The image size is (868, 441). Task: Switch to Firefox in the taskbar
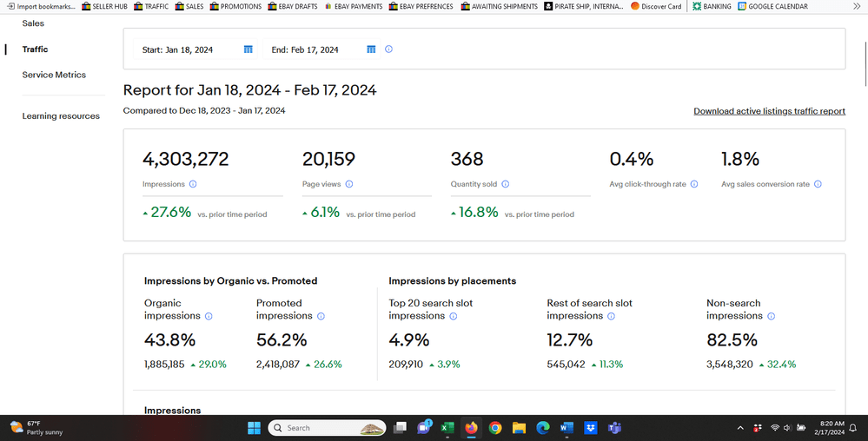point(471,428)
